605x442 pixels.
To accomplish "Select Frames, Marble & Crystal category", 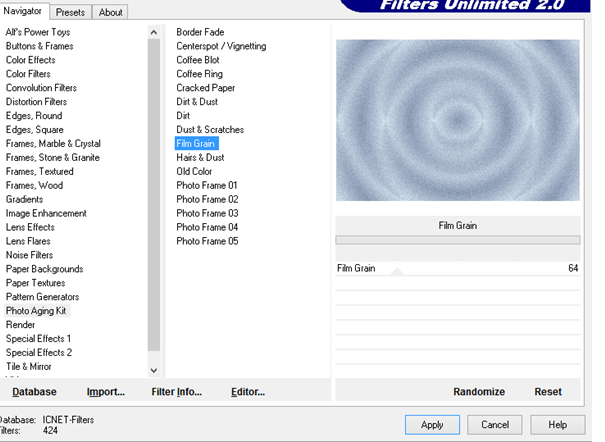I will (53, 143).
